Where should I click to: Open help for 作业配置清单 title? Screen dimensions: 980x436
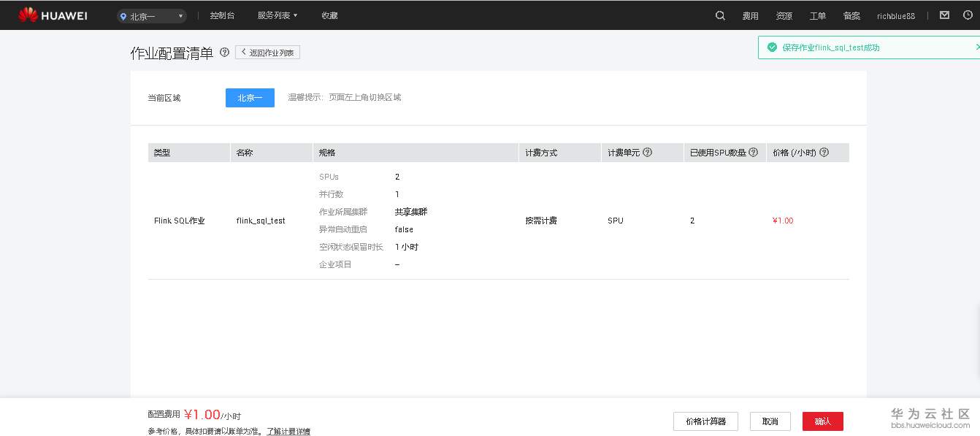[224, 53]
